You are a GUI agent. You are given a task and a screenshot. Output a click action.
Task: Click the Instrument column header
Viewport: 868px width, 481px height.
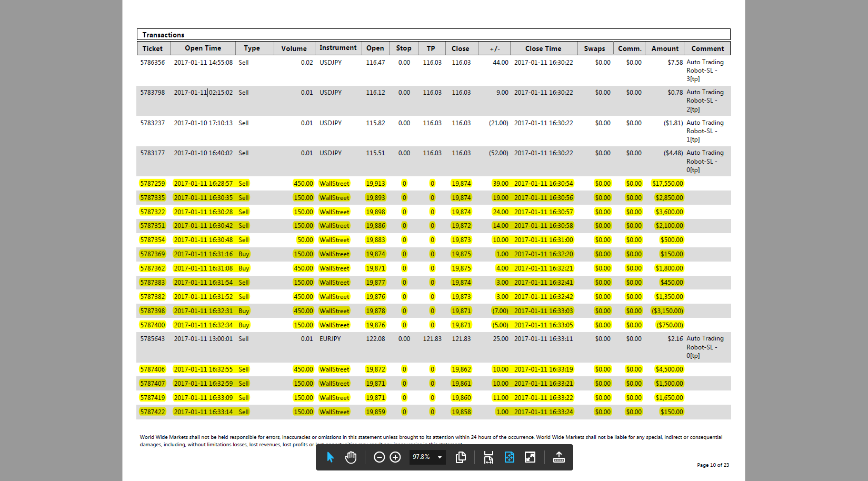(x=338, y=48)
